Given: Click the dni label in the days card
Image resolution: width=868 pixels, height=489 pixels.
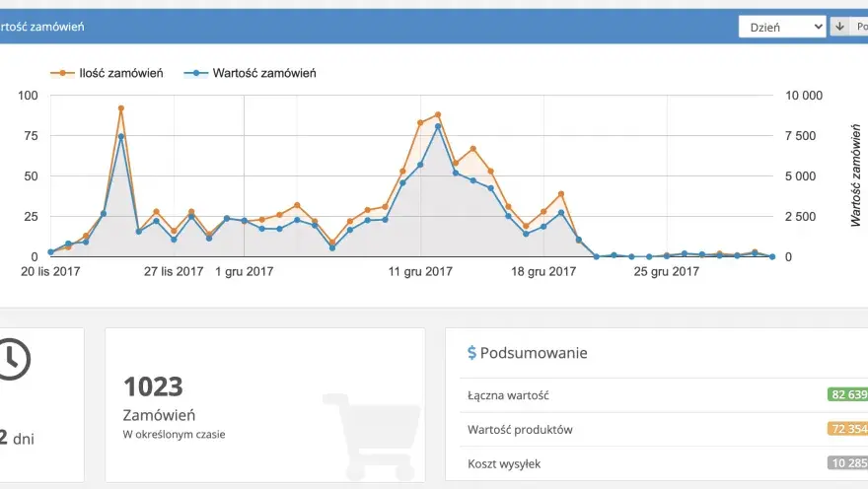Looking at the screenshot, I should click(x=24, y=440).
